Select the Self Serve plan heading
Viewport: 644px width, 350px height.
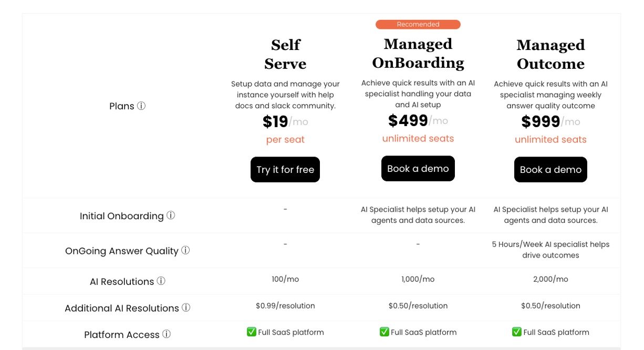[x=285, y=54]
